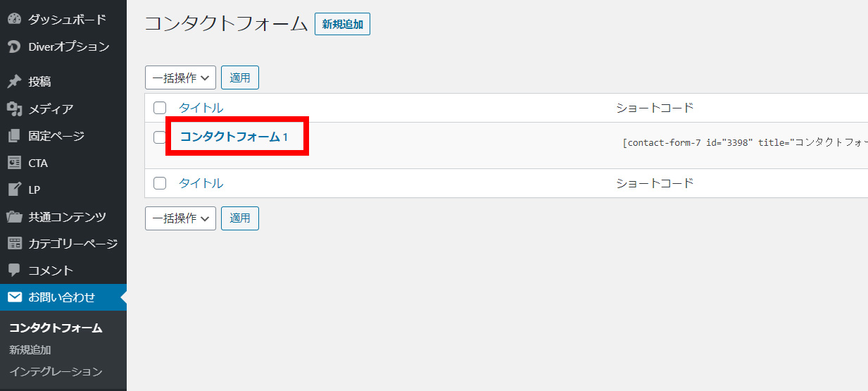Click the fixed Pages icon
This screenshot has height=391, width=868.
[14, 136]
